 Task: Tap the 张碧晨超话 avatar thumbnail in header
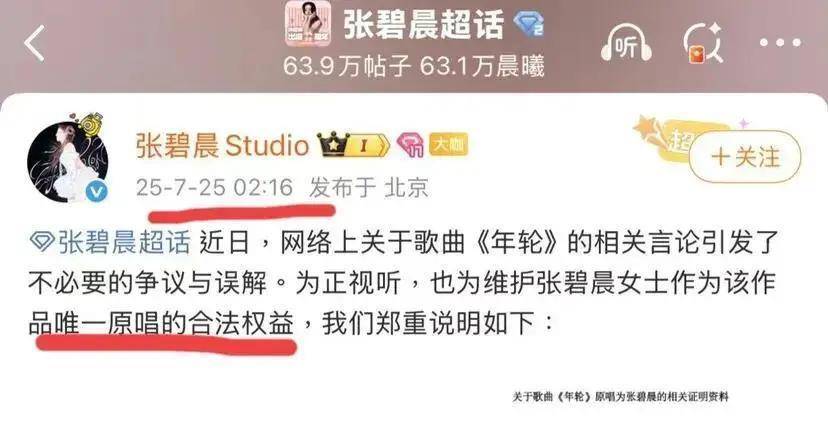click(308, 24)
